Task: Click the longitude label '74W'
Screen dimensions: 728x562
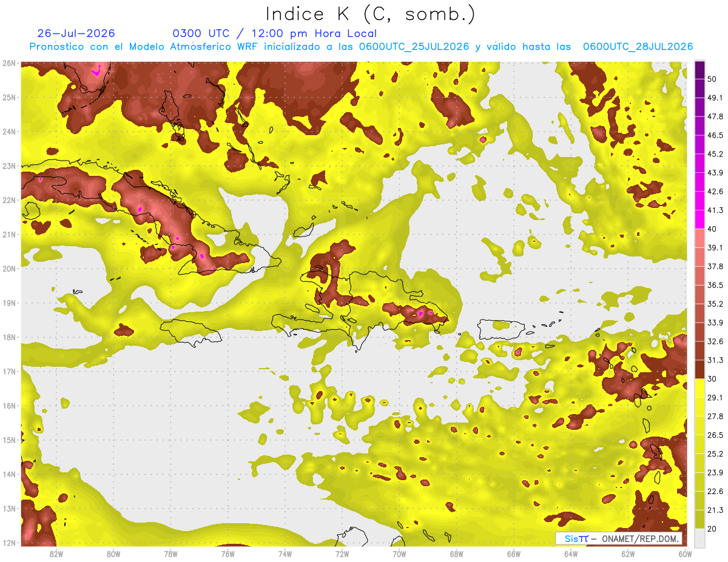Action: [285, 554]
